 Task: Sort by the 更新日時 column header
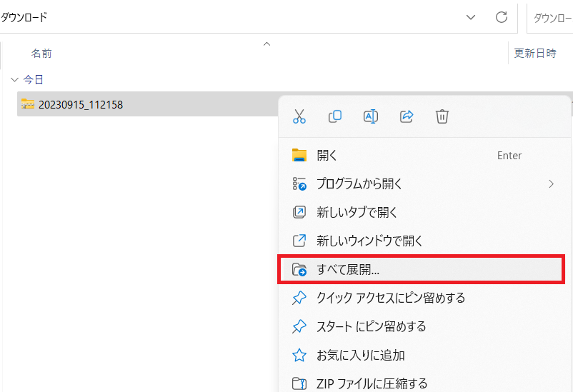535,54
